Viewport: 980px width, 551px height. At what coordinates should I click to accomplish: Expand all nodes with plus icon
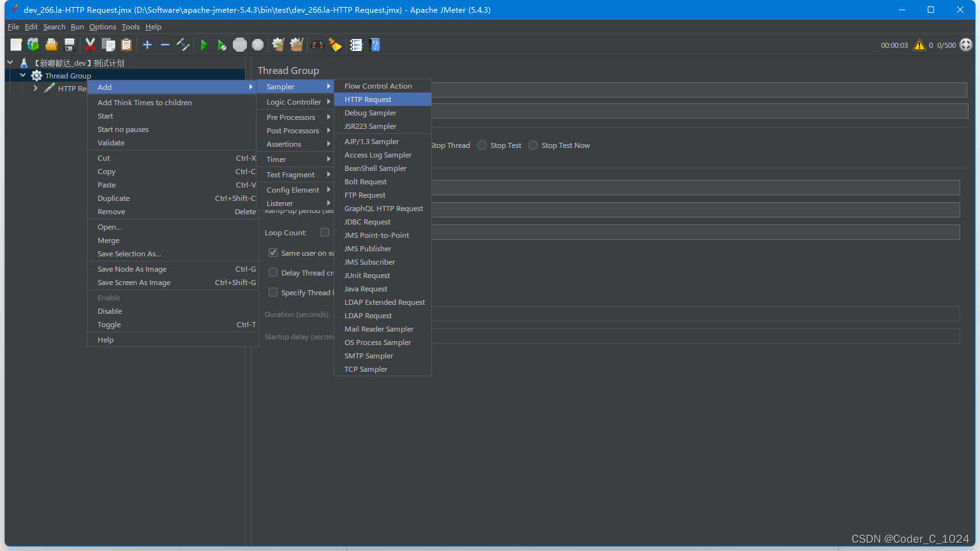click(147, 45)
